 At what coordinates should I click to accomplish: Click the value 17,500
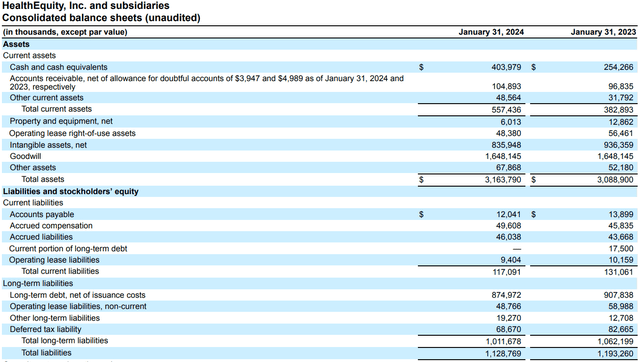pos(621,249)
